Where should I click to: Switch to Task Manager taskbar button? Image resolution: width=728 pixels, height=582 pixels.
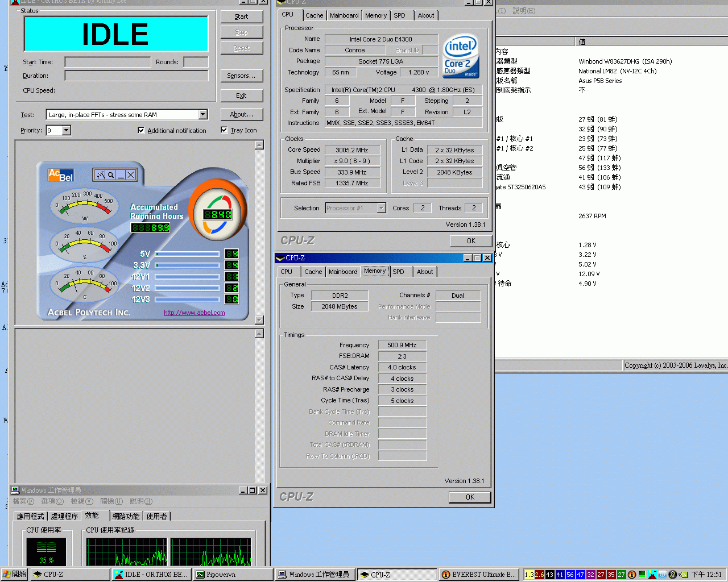coord(315,575)
